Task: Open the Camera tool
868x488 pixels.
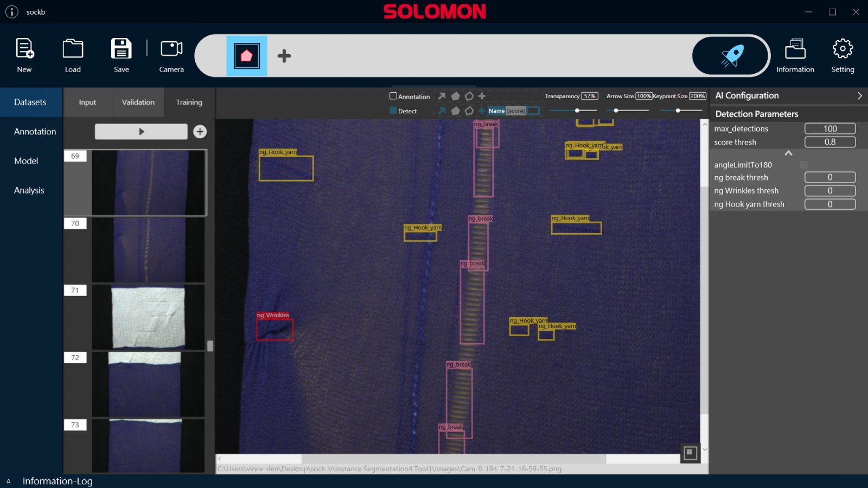Action: [171, 49]
